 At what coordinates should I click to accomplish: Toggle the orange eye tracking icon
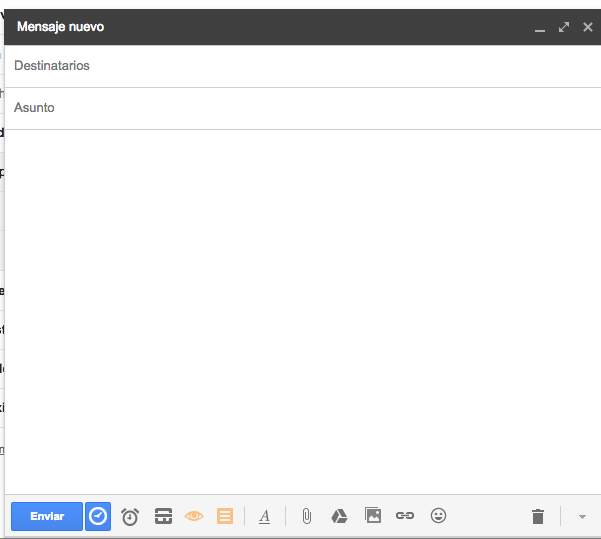click(x=194, y=516)
